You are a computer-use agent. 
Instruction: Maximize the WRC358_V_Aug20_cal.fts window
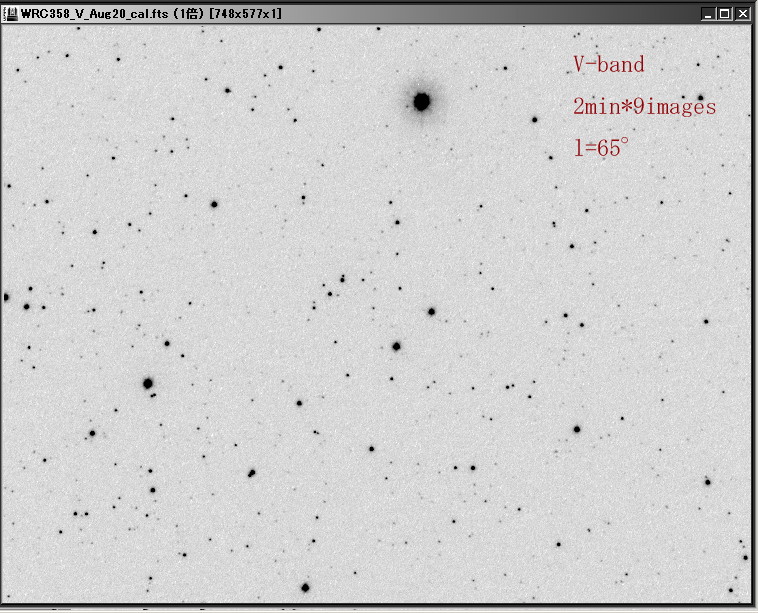[724, 15]
